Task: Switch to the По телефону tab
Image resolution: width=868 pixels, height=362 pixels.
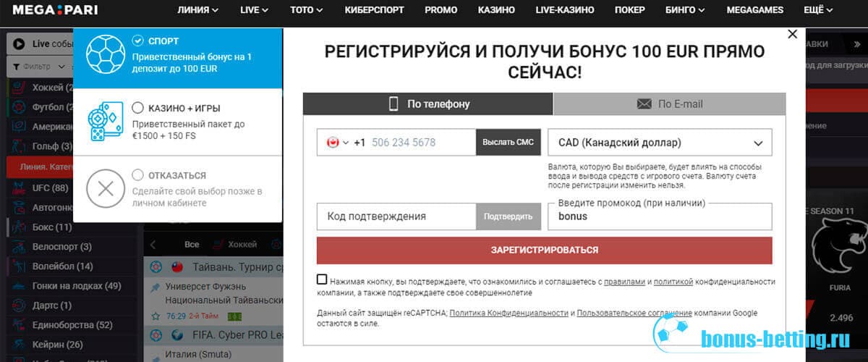Action: [x=428, y=104]
